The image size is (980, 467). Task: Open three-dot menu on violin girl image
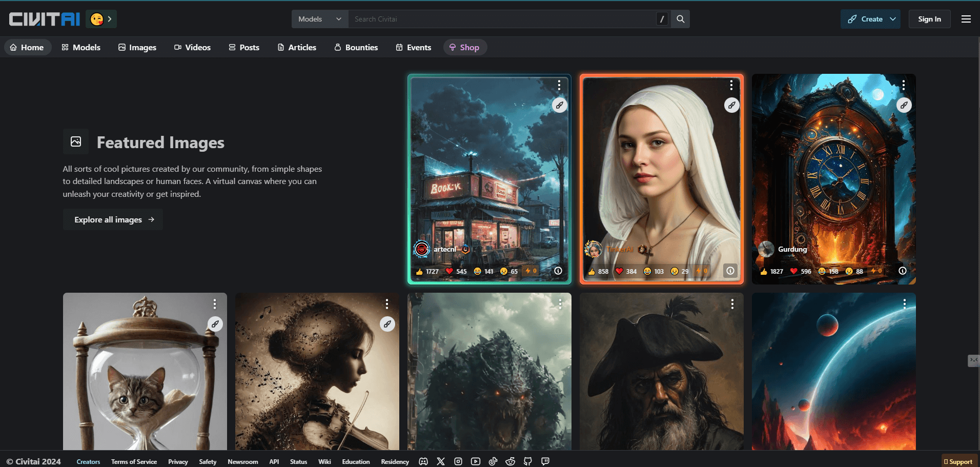(x=387, y=303)
